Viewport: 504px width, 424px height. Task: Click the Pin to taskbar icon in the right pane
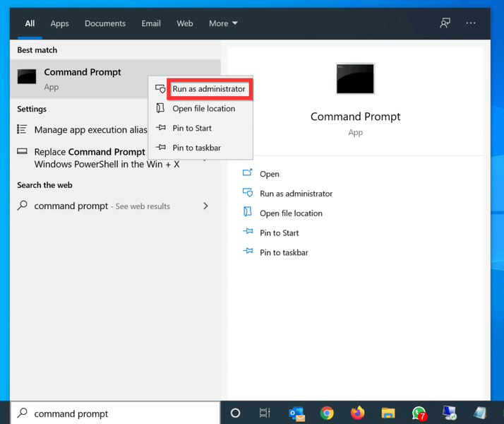pos(248,251)
